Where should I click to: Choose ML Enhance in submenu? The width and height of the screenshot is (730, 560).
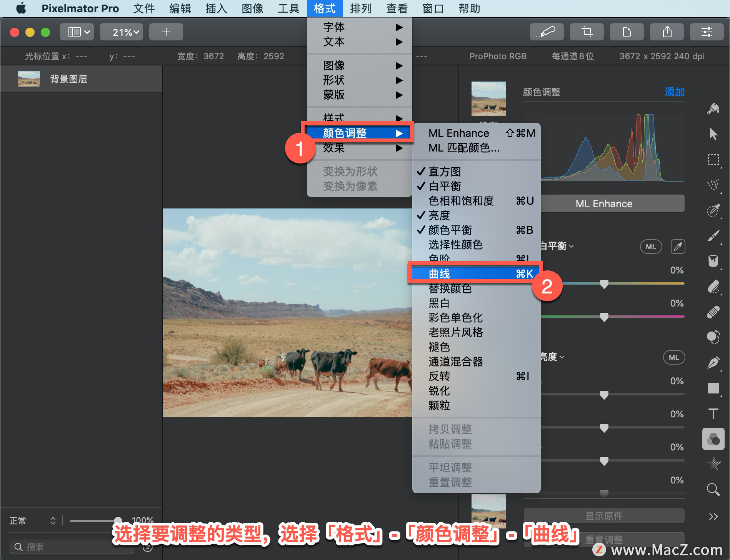tap(476, 133)
